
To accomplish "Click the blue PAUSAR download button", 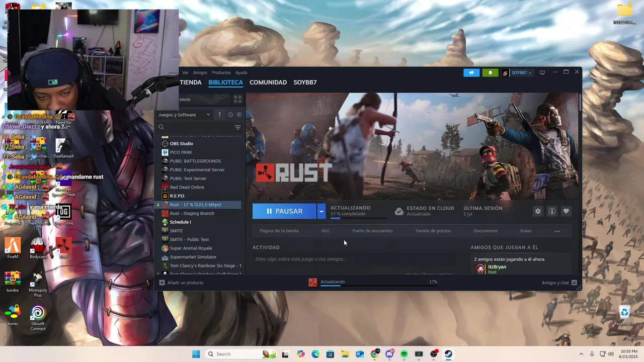I will 284,211.
